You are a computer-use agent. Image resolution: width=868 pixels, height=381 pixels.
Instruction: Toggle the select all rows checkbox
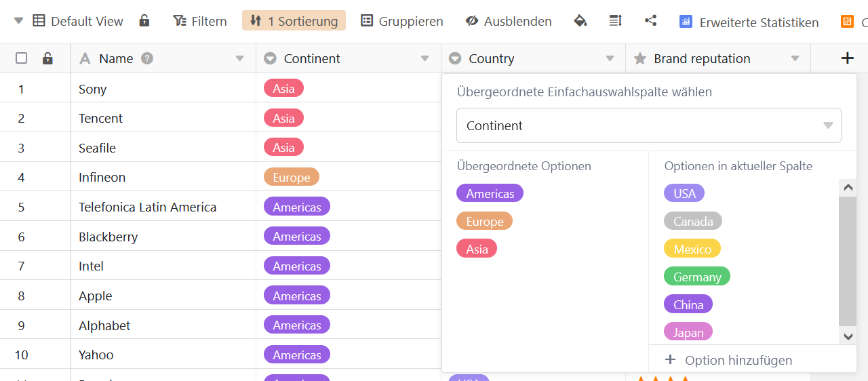coord(22,58)
